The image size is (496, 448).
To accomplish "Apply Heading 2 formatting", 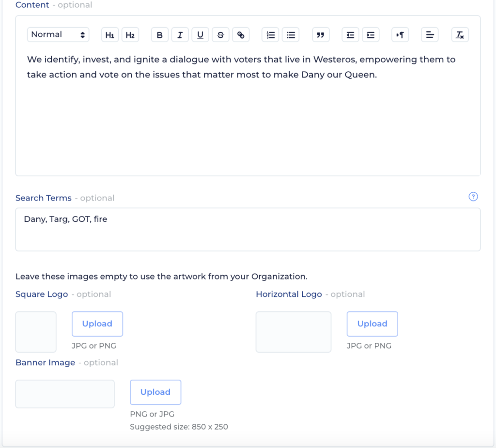I will click(x=130, y=35).
